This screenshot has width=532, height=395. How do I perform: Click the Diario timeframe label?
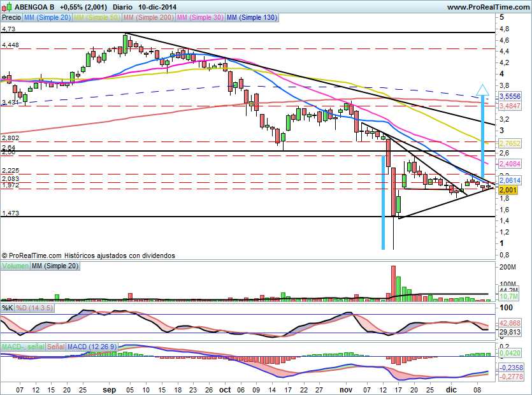click(122, 7)
